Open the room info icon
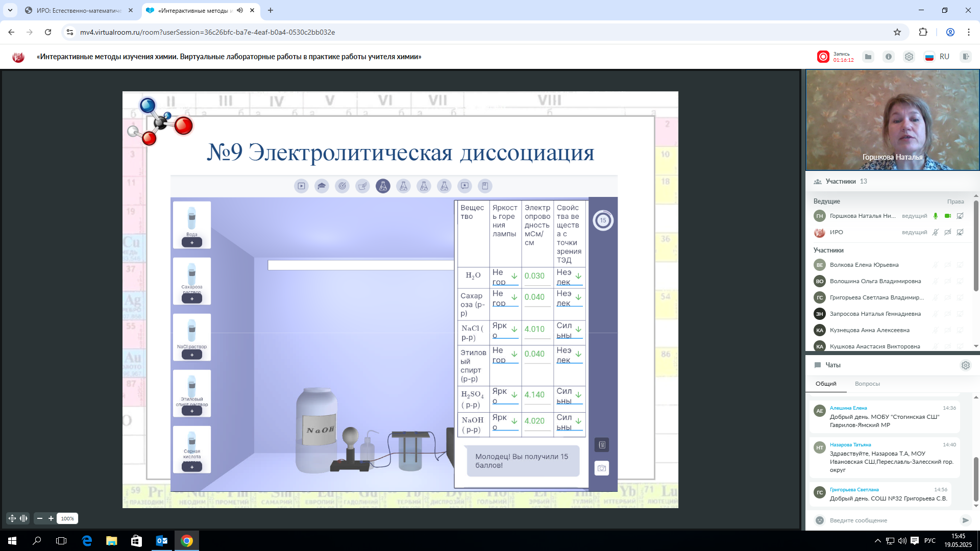This screenshot has height=551, width=980. click(889, 57)
